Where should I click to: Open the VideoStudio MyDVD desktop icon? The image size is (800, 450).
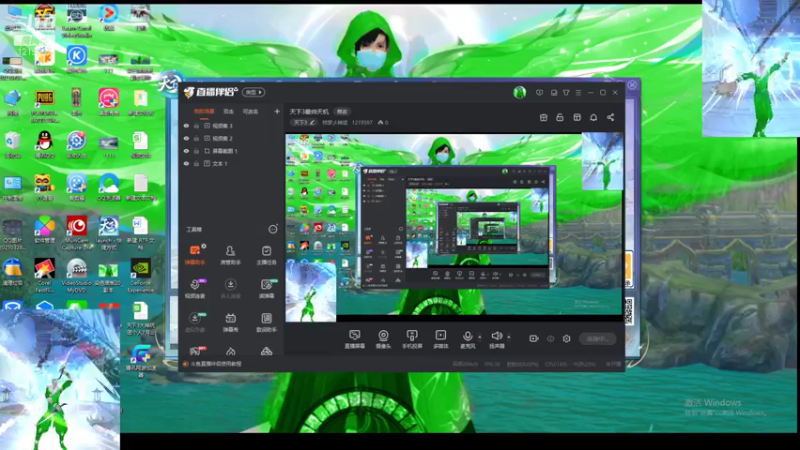click(x=77, y=276)
